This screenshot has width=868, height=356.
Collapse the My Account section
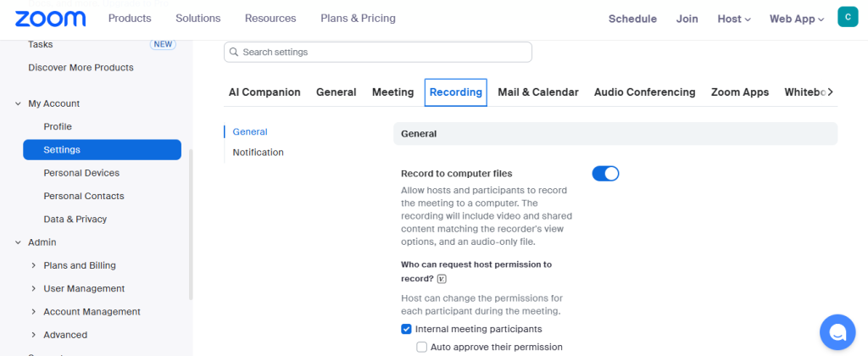point(19,103)
